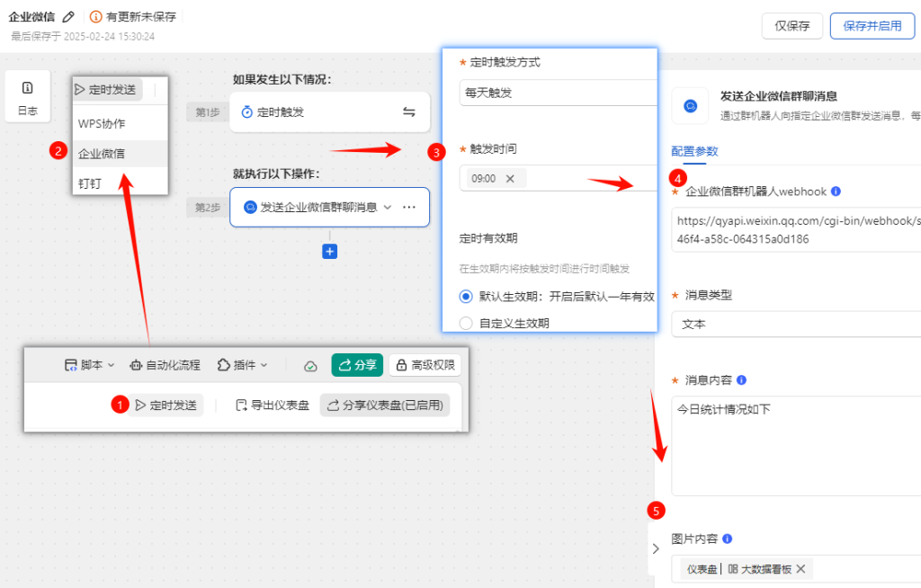This screenshot has width=921, height=588.
Task: Click the 第1步 step label
Action: (208, 112)
